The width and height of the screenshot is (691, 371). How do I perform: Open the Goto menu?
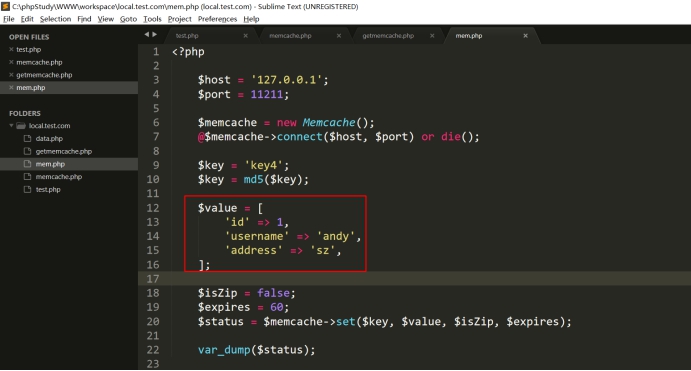tap(128, 19)
